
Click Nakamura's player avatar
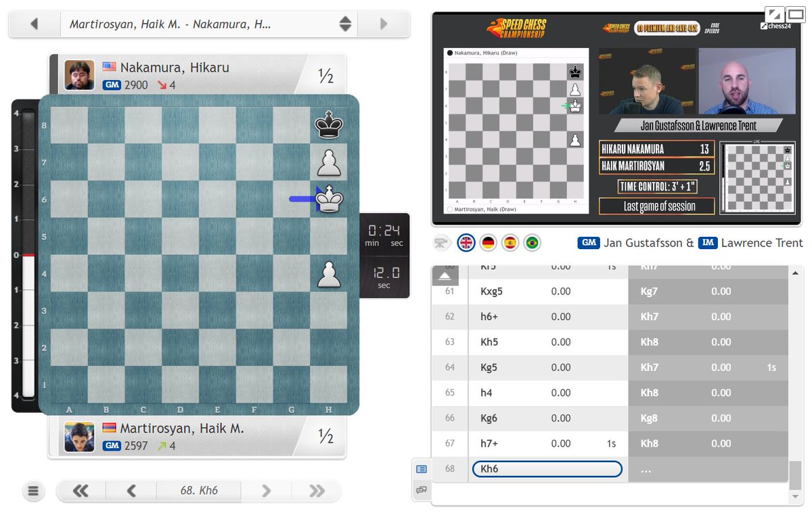[79, 75]
